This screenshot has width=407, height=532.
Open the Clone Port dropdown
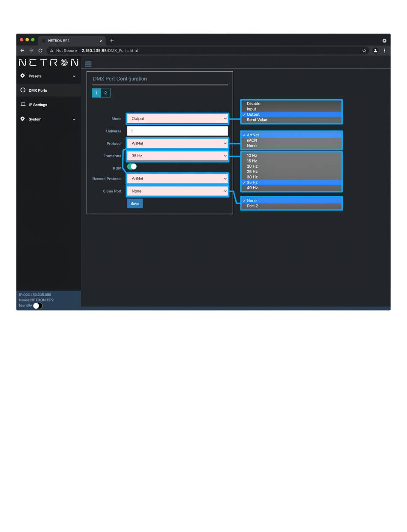coord(177,191)
